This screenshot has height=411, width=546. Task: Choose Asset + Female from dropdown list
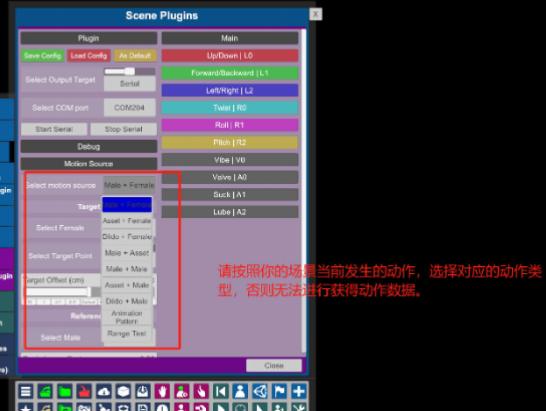[x=127, y=221]
